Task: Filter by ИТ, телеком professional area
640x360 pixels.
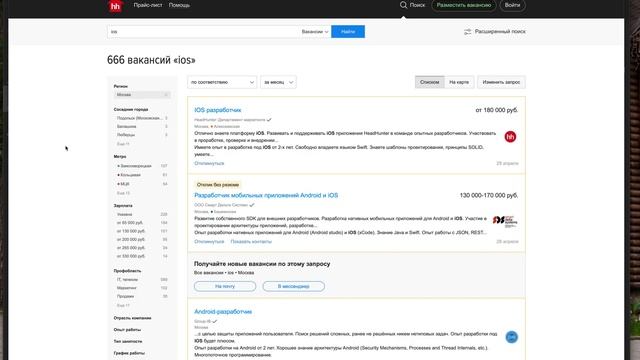Action: click(x=127, y=280)
